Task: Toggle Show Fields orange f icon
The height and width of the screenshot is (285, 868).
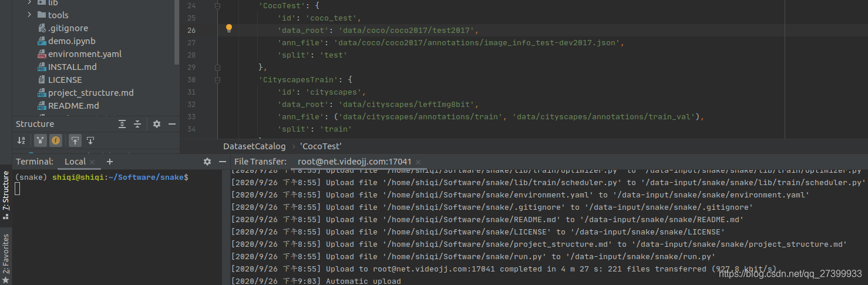Action: click(56, 140)
